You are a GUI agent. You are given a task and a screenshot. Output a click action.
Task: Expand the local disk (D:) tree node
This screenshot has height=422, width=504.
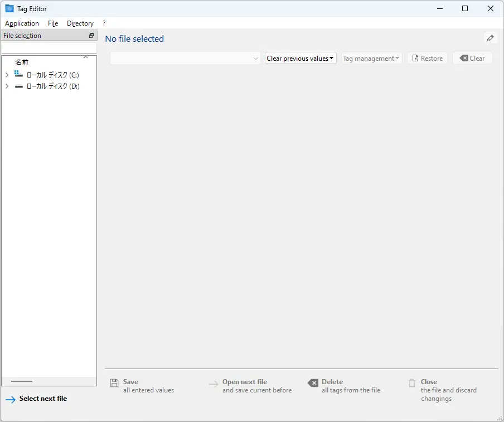click(7, 86)
